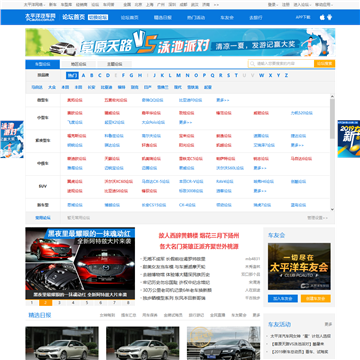Click inside the forum search input field

284,64
